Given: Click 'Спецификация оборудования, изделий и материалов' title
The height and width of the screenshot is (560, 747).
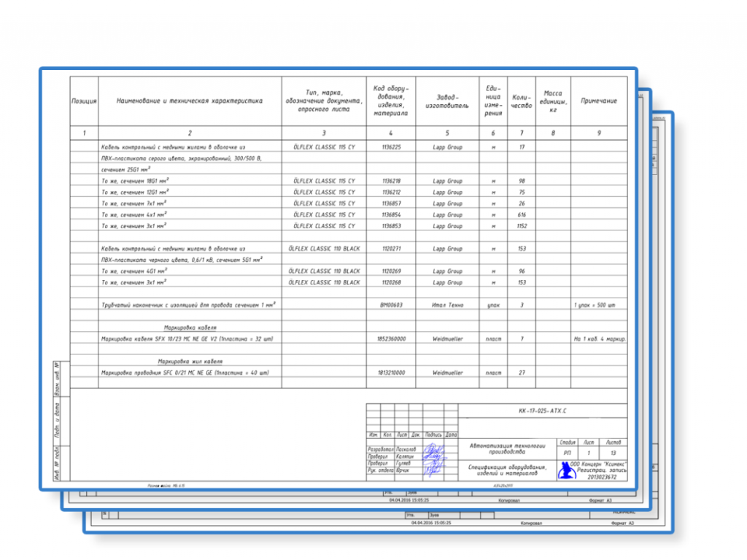Looking at the screenshot, I should pos(508,470).
